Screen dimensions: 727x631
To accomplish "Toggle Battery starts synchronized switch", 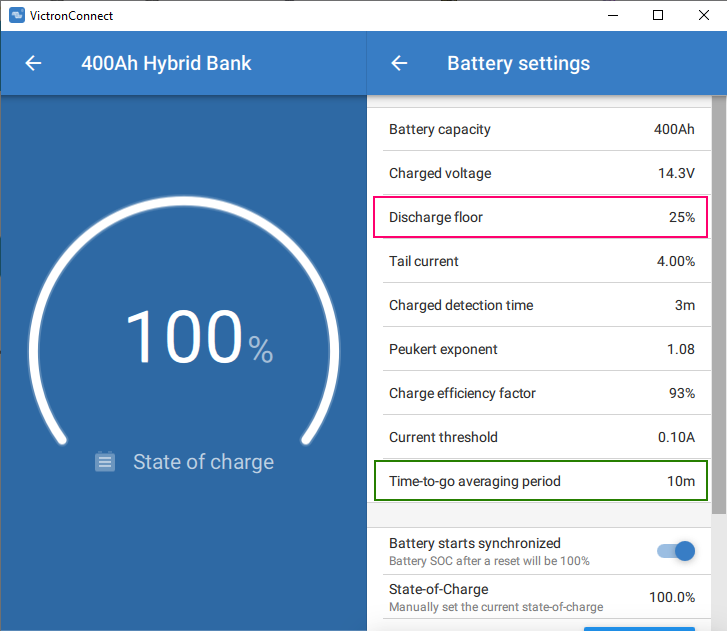I will [x=675, y=551].
